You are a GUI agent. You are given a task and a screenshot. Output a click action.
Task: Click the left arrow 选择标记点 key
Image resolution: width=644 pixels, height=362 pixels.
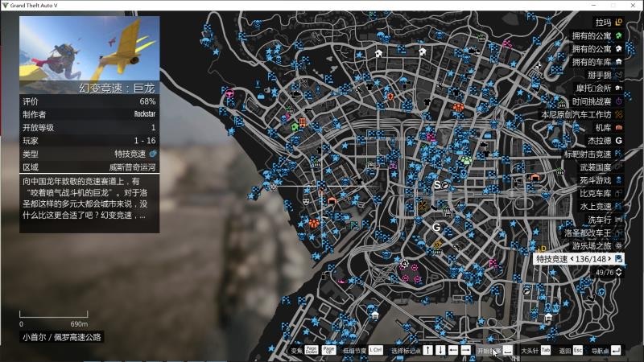pyautogui.click(x=453, y=350)
